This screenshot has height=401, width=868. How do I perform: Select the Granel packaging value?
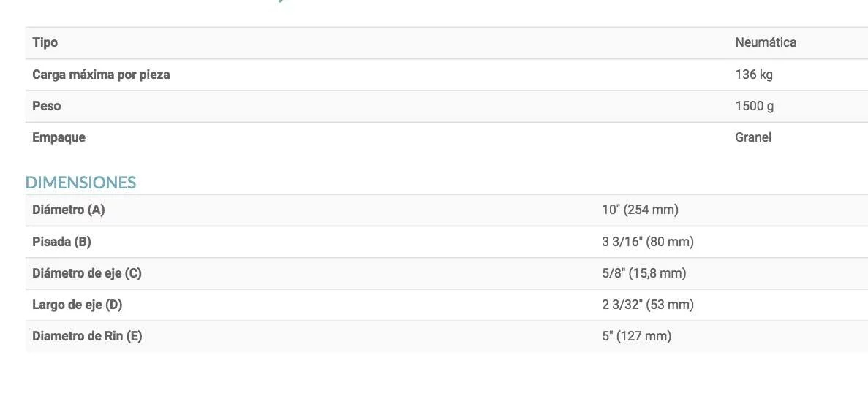pyautogui.click(x=752, y=137)
